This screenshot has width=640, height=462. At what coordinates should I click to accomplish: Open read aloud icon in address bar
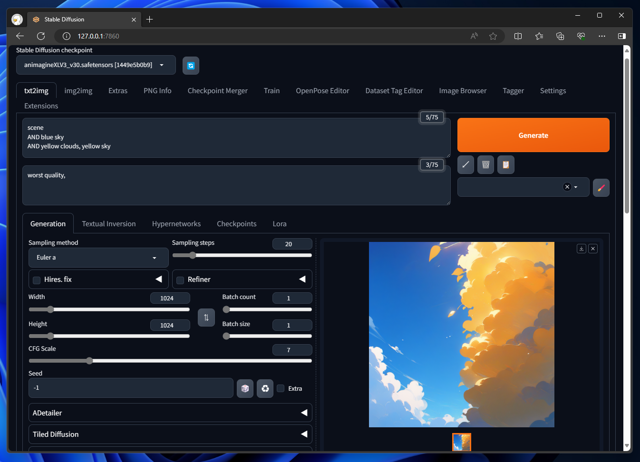(474, 36)
